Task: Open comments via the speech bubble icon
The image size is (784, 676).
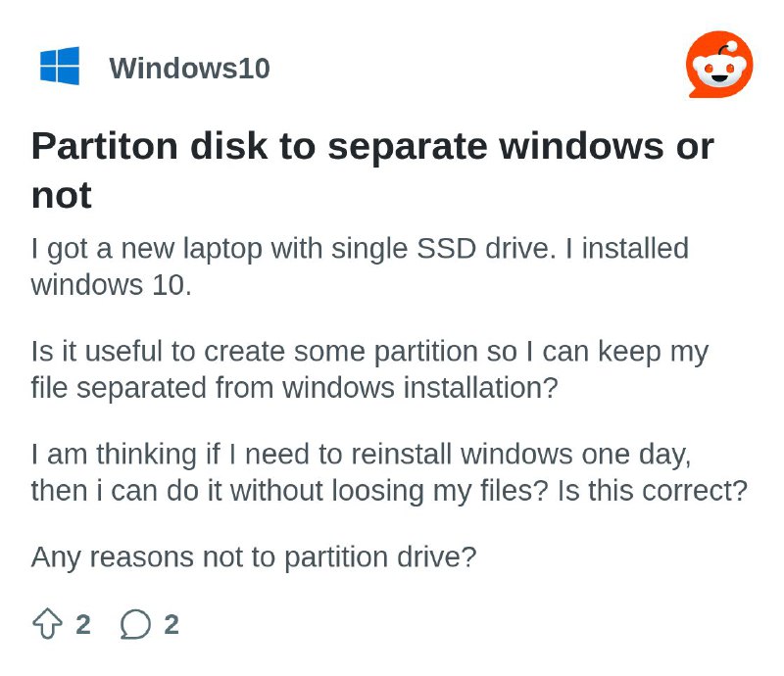Action: pos(135,624)
